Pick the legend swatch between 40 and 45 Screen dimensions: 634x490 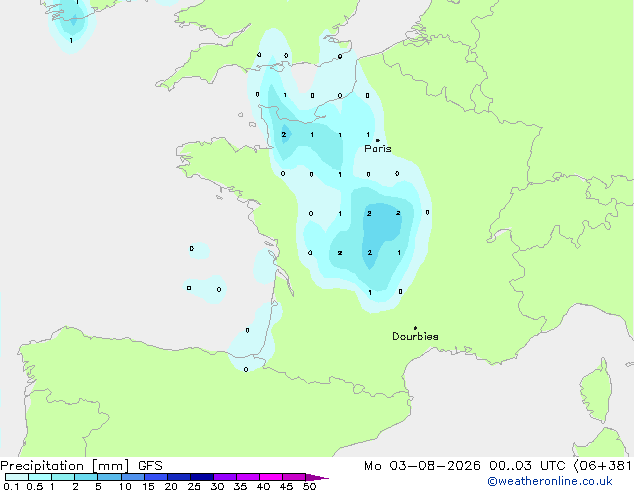click(271, 477)
